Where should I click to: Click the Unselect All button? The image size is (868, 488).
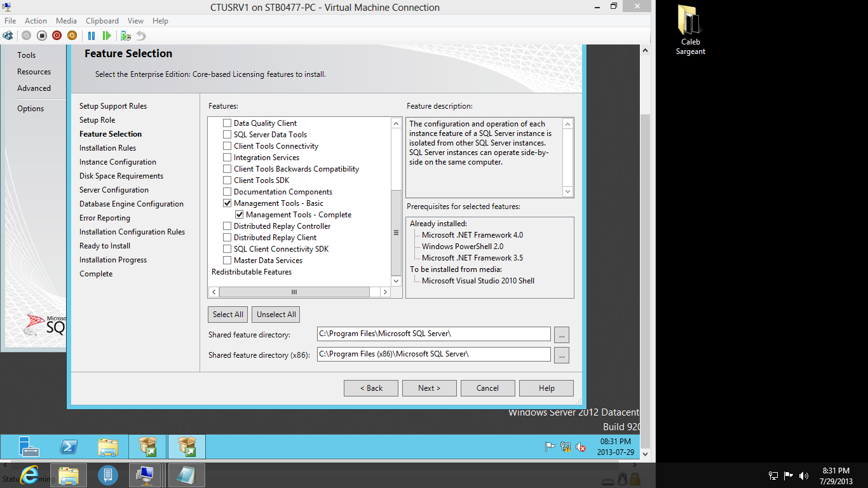(276, 315)
